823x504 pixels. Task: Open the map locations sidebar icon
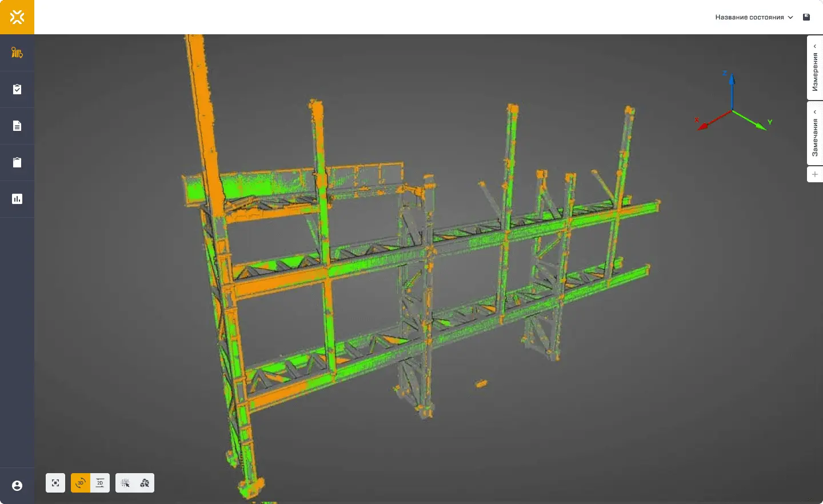(x=17, y=53)
